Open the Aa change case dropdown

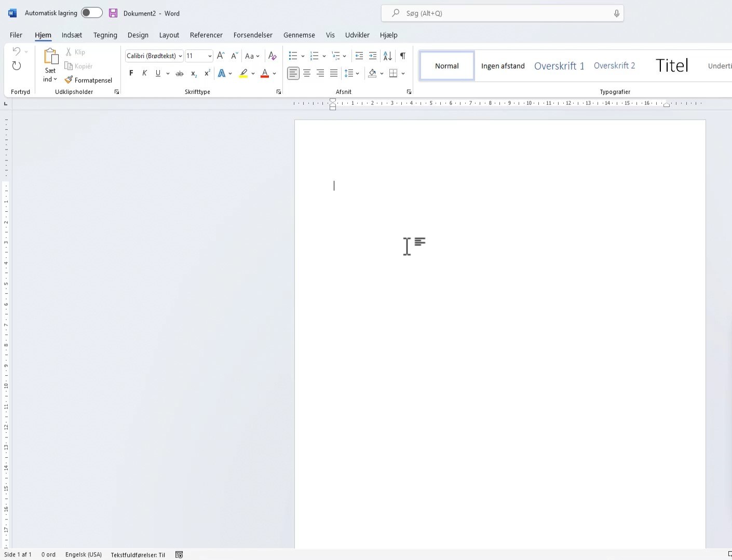point(252,56)
